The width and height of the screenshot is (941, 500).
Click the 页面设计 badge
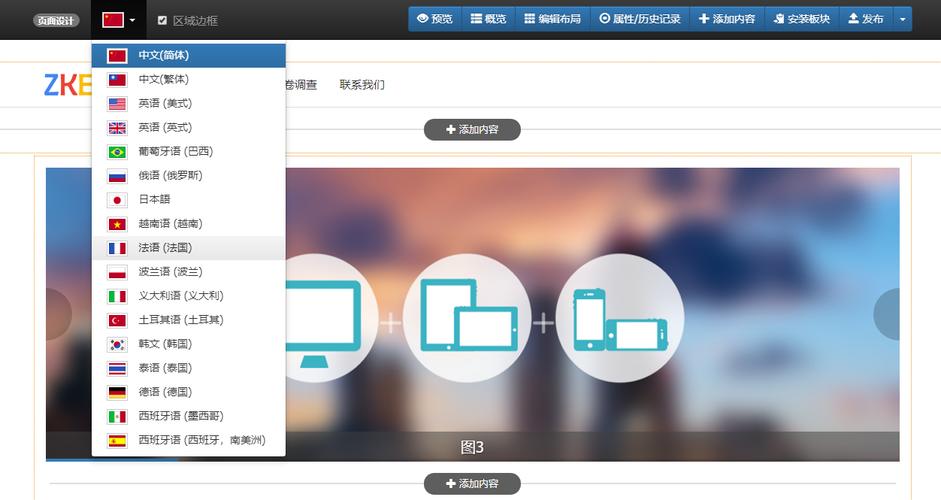tap(56, 20)
